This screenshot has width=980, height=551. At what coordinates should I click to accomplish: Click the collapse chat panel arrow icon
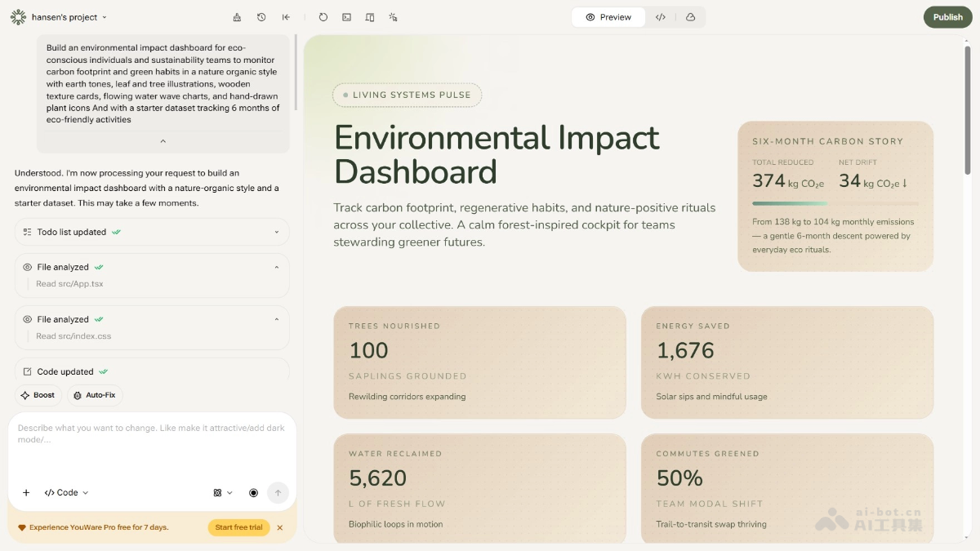286,17
